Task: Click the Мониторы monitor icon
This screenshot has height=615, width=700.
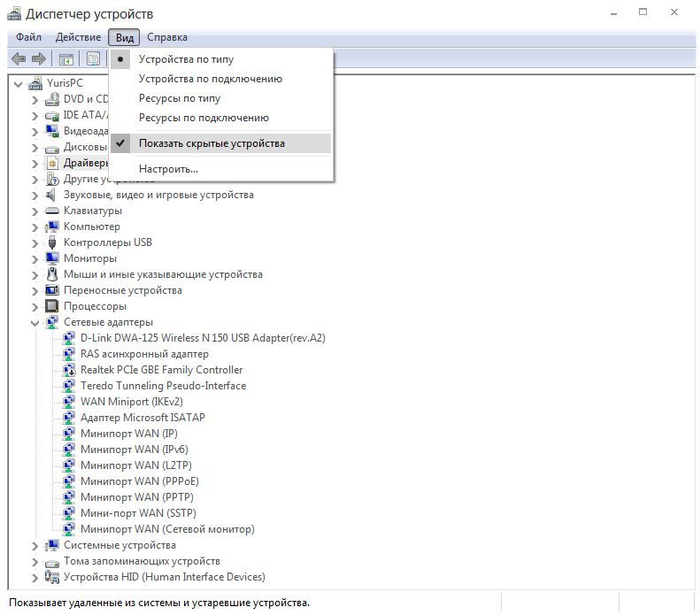Action: 52,258
